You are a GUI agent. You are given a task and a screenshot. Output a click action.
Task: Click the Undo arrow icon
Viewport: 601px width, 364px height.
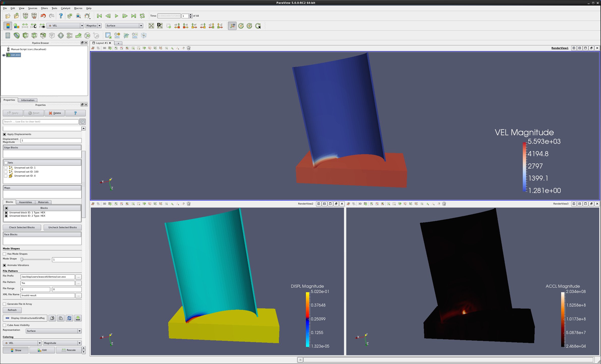43,16
